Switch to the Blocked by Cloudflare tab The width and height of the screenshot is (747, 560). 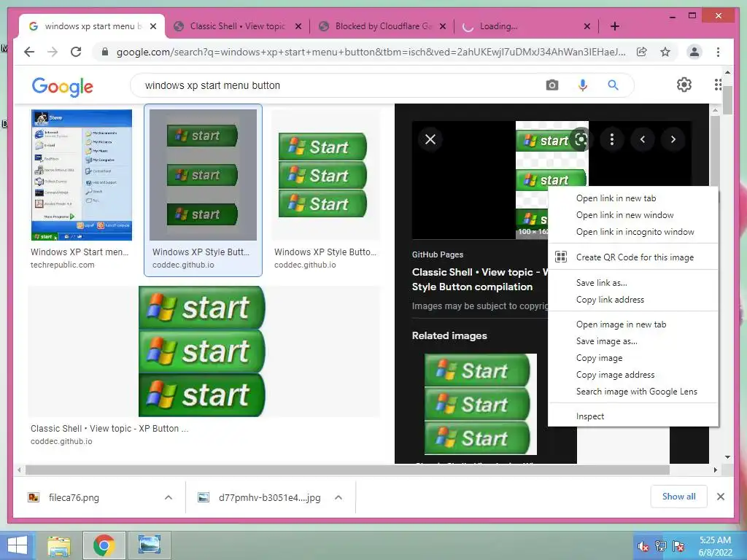(383, 26)
